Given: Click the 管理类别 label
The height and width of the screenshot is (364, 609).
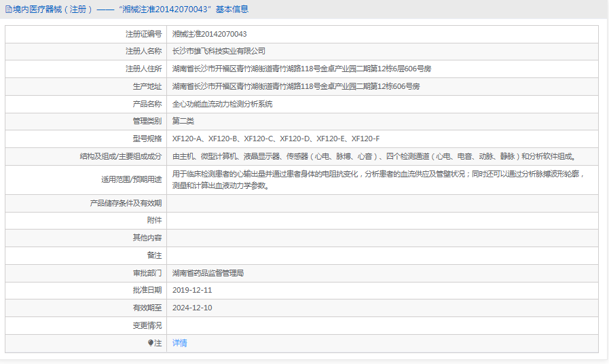Looking at the screenshot, I should [147, 121].
